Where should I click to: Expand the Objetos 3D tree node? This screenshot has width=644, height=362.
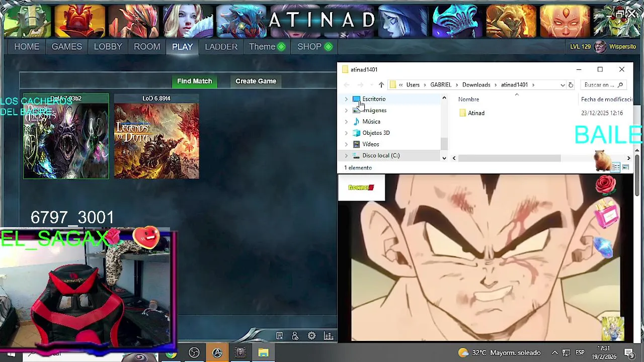click(x=346, y=133)
